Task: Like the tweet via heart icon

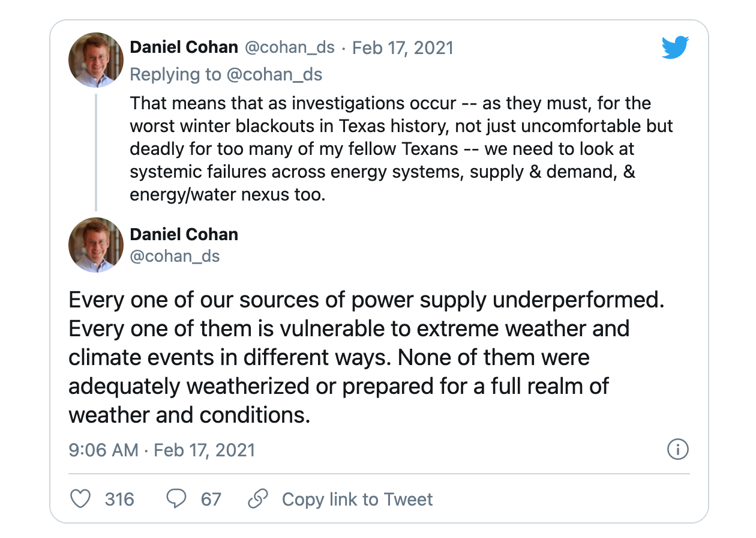Action: [80, 499]
